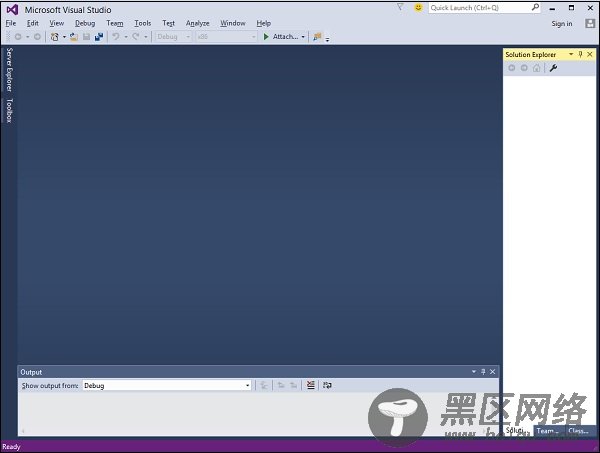Open the Toolbox side tab
Viewport: 600px width, 453px height.
coord(9,110)
